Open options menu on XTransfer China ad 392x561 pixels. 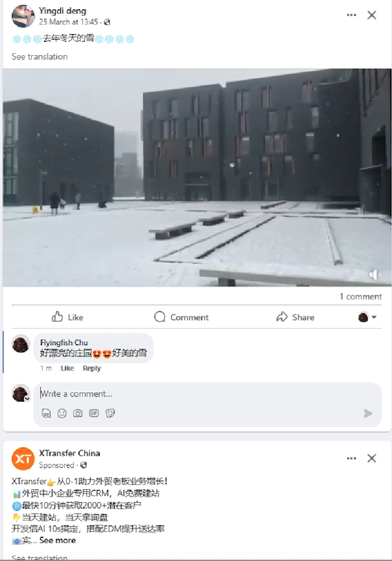(x=351, y=458)
